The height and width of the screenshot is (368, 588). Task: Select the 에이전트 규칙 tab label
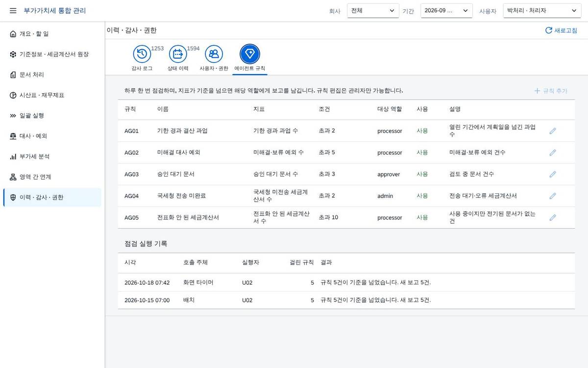(x=250, y=68)
